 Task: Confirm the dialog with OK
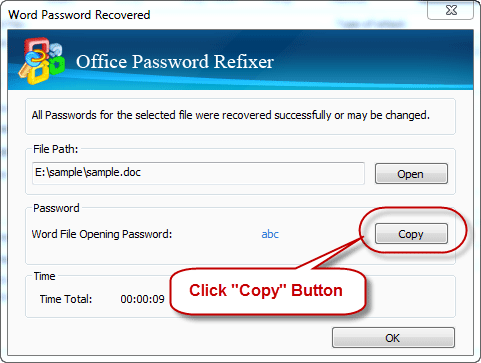point(393,338)
